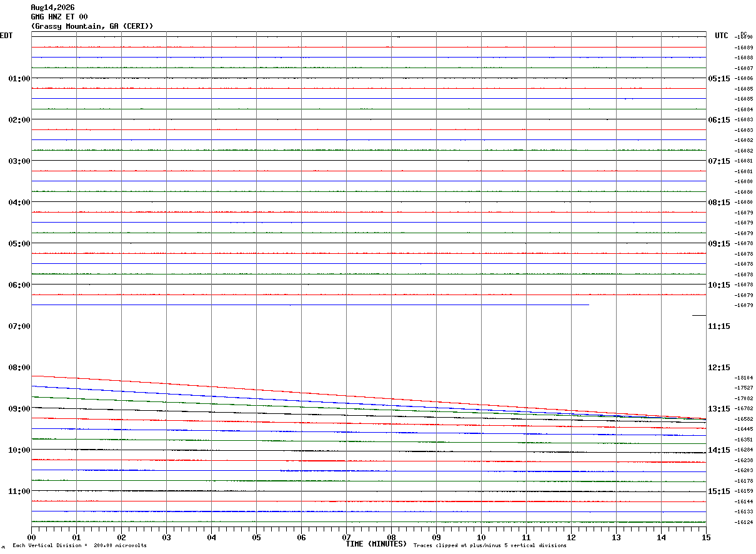The height and width of the screenshot is (554, 756).
Task: Select the 01:00 EDT row label
Action: tap(19, 79)
